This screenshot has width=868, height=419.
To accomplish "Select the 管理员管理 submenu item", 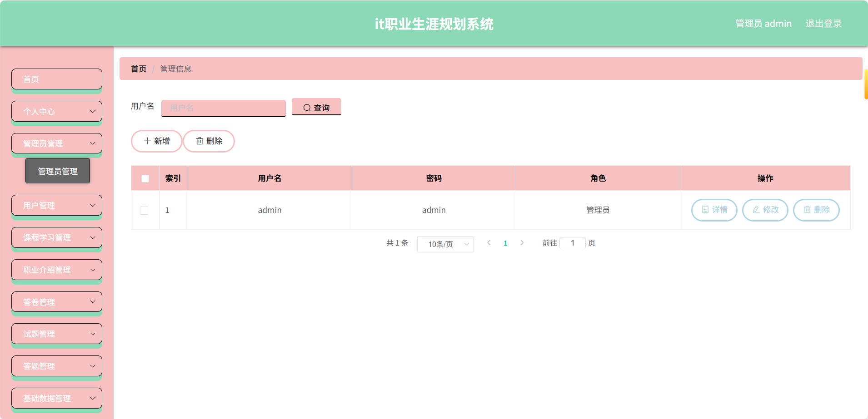I will point(58,171).
